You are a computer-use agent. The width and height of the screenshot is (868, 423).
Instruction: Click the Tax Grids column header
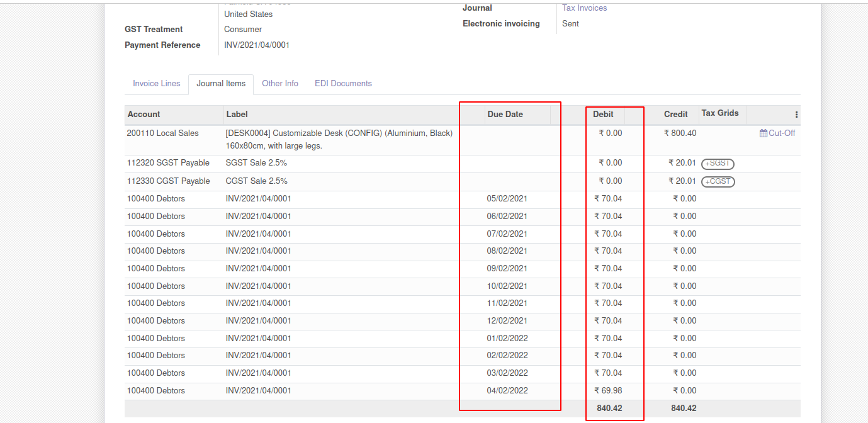click(x=719, y=113)
